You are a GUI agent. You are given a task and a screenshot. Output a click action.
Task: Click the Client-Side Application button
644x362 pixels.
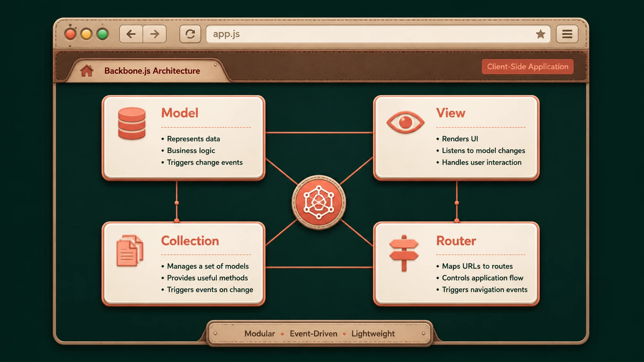click(528, 67)
